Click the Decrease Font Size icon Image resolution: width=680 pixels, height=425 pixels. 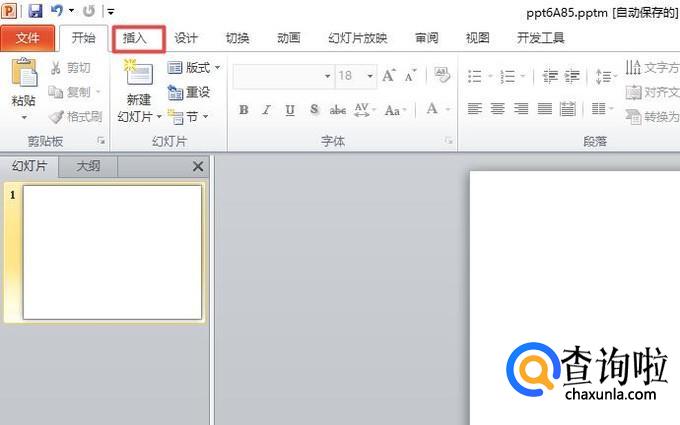410,76
